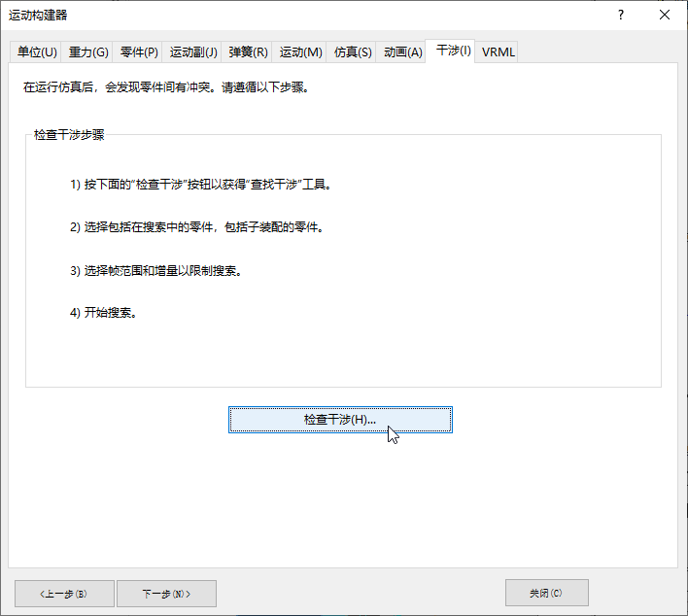Click the intro sentence 在运行仿真后
Viewport: 688px width, 616px height.
point(167,87)
